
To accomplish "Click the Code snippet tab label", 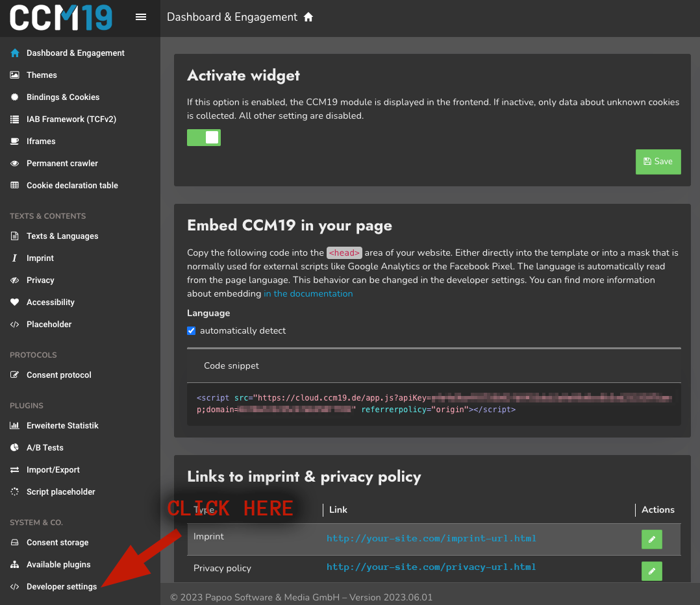I will point(231,365).
